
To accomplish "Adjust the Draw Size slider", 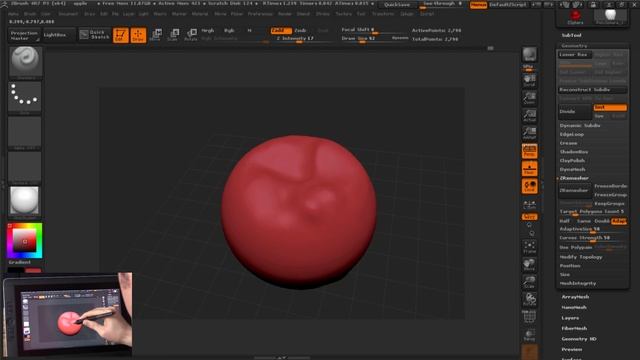I will tap(364, 38).
